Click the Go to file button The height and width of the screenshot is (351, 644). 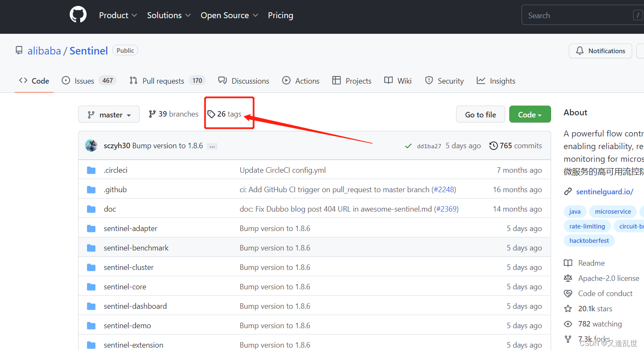click(x=481, y=114)
